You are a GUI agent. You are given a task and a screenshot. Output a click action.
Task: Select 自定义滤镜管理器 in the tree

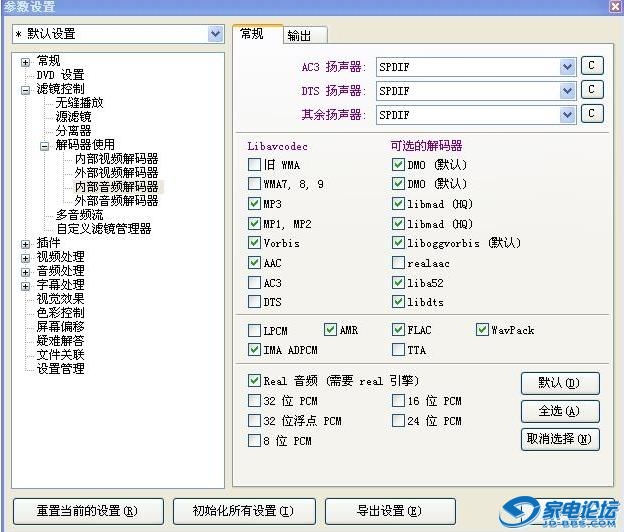(x=103, y=229)
